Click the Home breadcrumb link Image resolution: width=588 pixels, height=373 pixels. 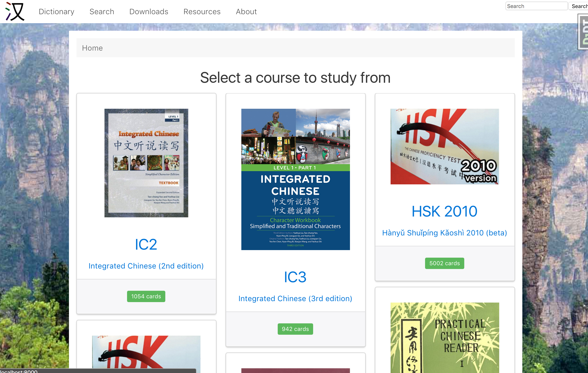(92, 48)
